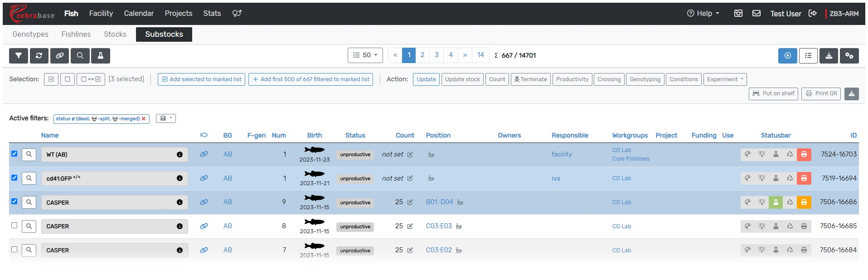The image size is (868, 280).
Task: Uncheck the WT (AB) row checkbox
Action: pos(15,154)
